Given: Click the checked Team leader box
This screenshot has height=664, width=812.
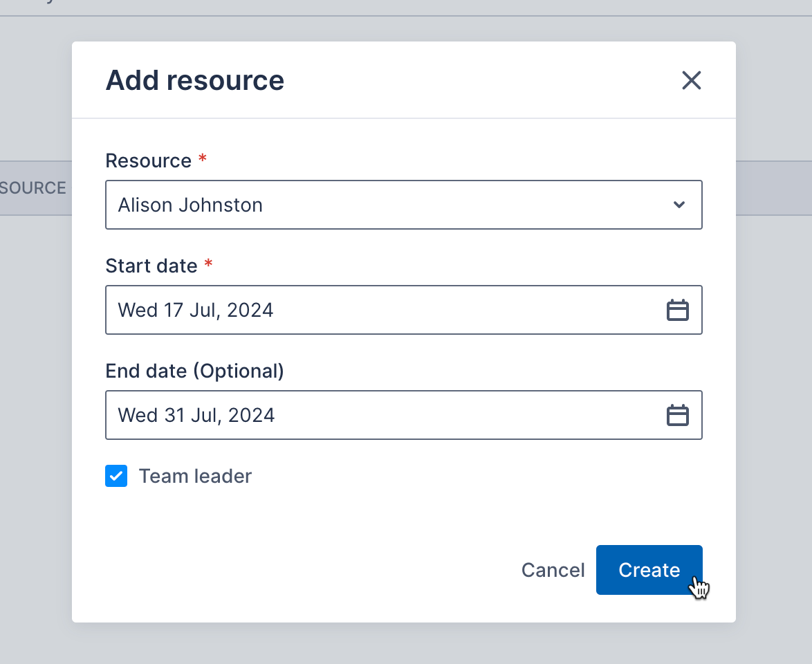Looking at the screenshot, I should pyautogui.click(x=116, y=476).
